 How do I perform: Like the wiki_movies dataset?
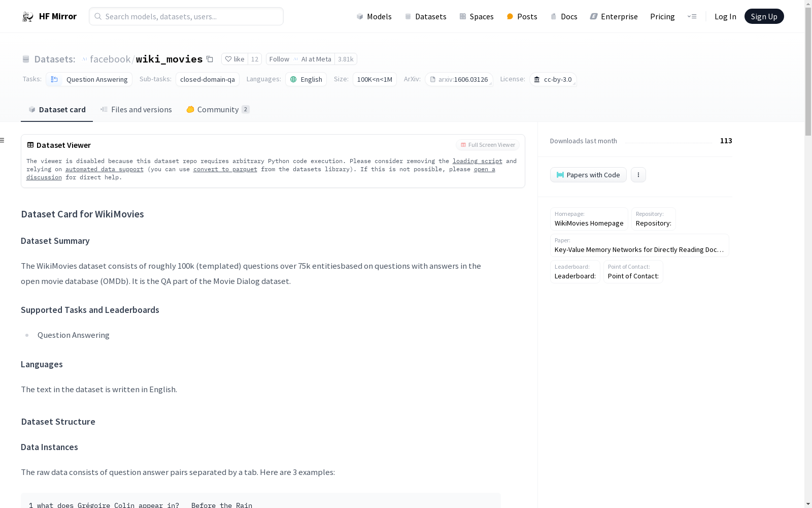234,59
